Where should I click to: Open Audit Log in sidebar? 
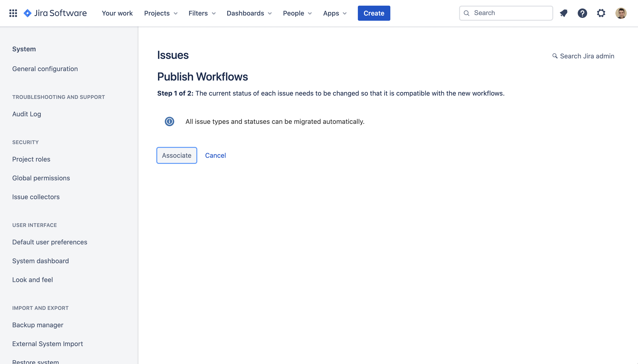pyautogui.click(x=27, y=114)
